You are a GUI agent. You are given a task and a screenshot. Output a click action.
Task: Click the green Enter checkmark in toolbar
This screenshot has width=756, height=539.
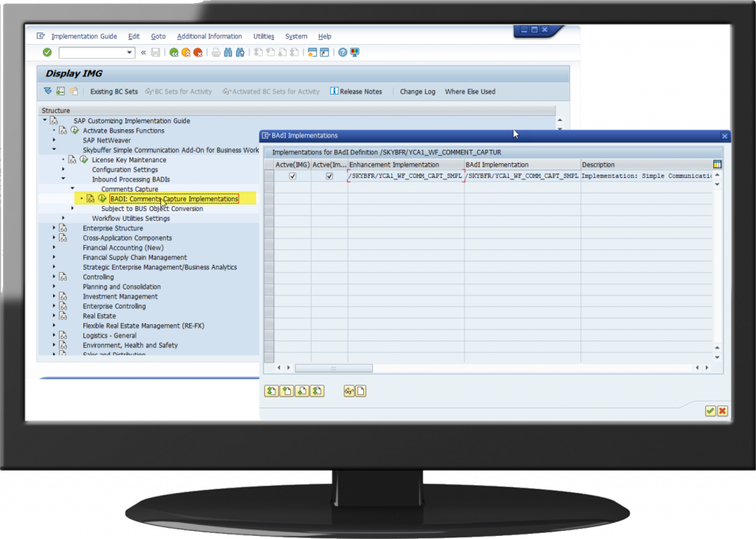pyautogui.click(x=47, y=52)
